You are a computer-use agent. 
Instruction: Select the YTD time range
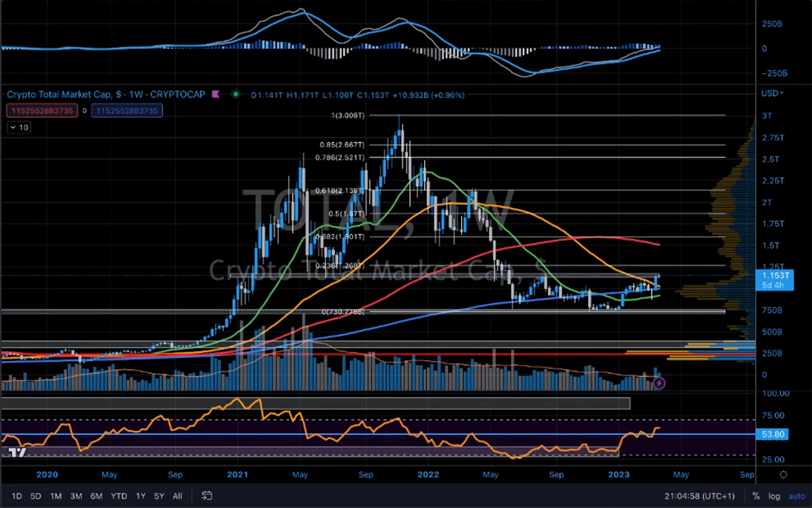pos(118,496)
